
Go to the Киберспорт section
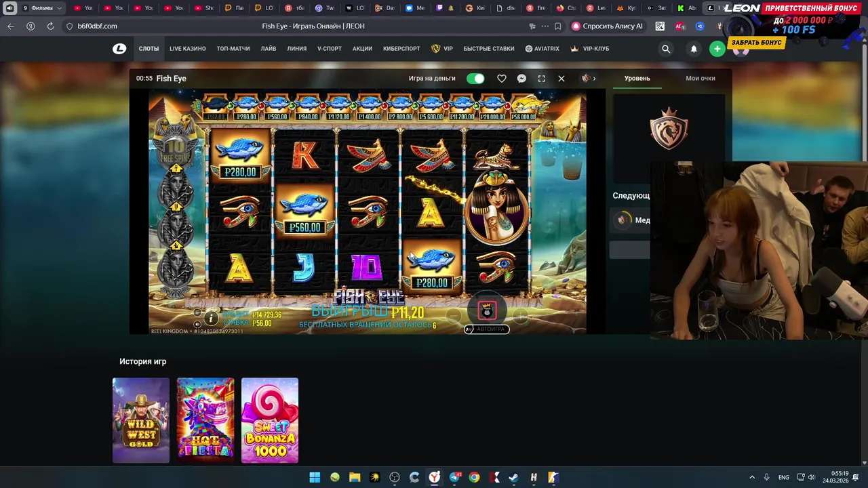click(401, 49)
